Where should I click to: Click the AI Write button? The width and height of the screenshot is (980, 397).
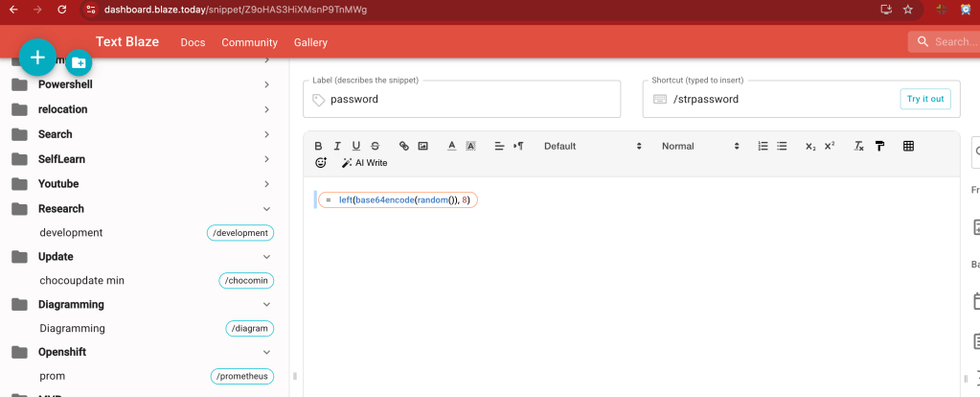pyautogui.click(x=364, y=163)
